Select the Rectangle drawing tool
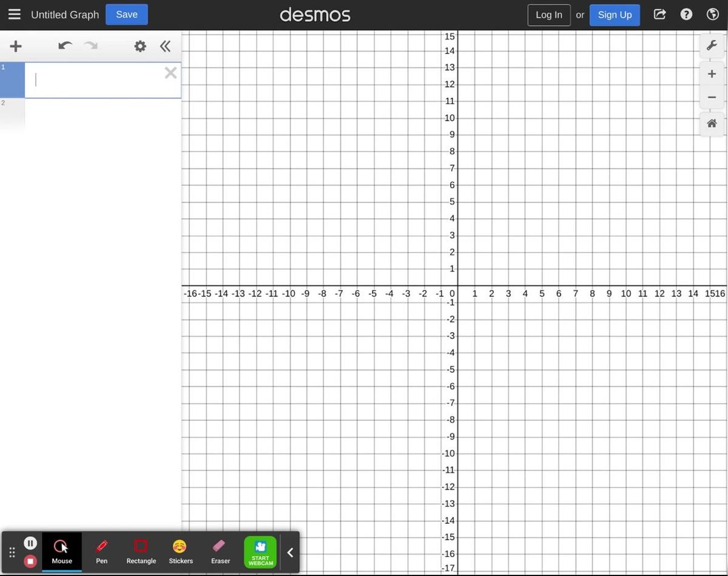 coord(141,551)
